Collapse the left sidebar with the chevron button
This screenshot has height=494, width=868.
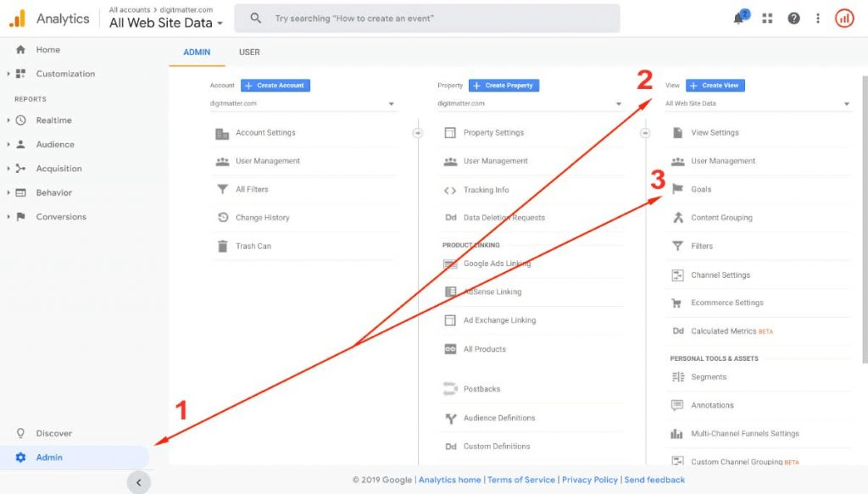138,482
